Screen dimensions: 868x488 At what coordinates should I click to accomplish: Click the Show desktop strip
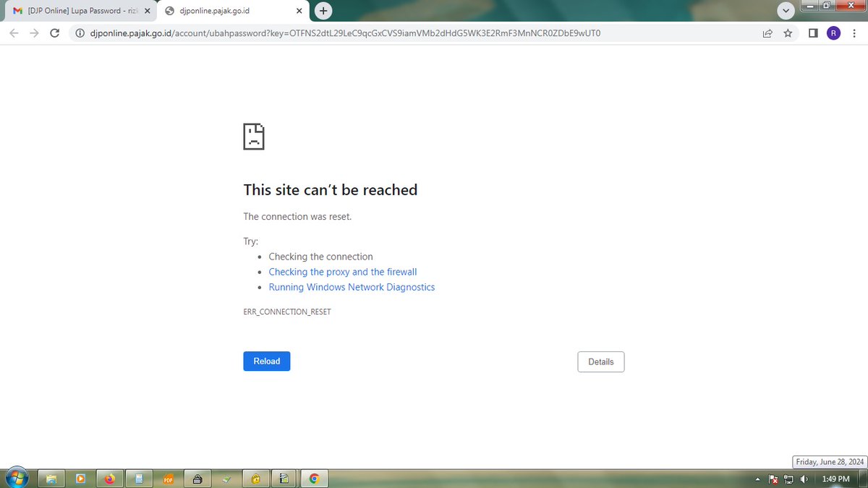point(863,479)
